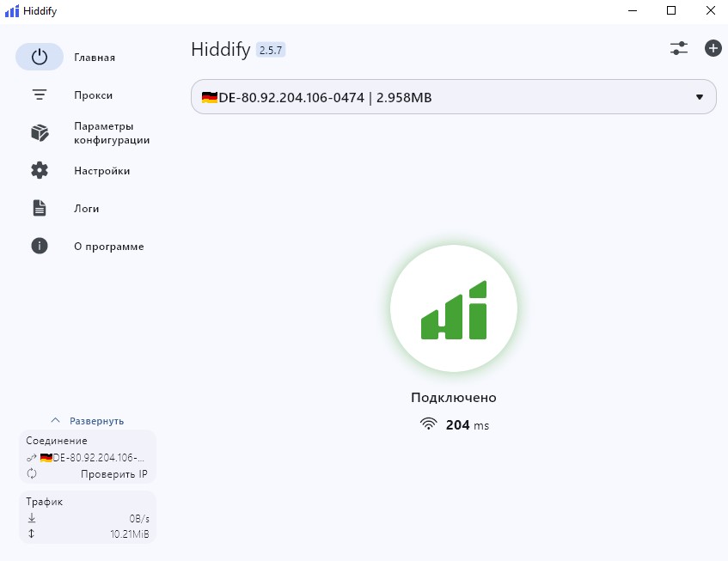The image size is (728, 561).
Task: Open the DE-80.92.204.106-0474 profile selector
Action: (454, 96)
